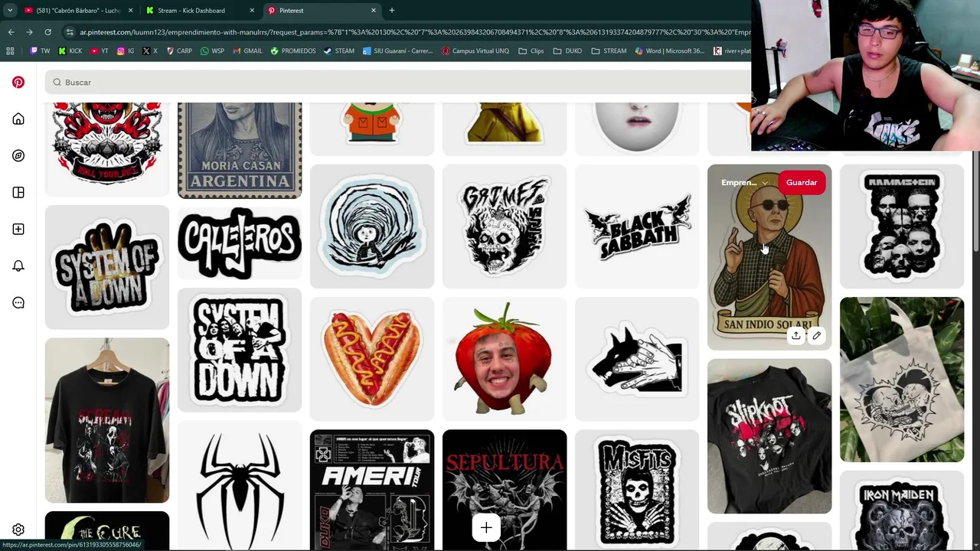980x551 pixels.
Task: Open the TW Twitch bookmark
Action: tap(40, 51)
